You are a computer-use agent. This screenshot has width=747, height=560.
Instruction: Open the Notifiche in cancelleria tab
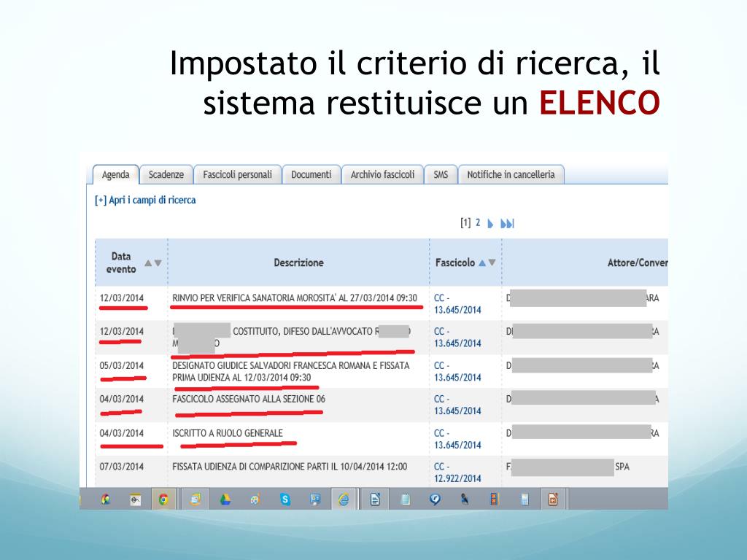(511, 175)
